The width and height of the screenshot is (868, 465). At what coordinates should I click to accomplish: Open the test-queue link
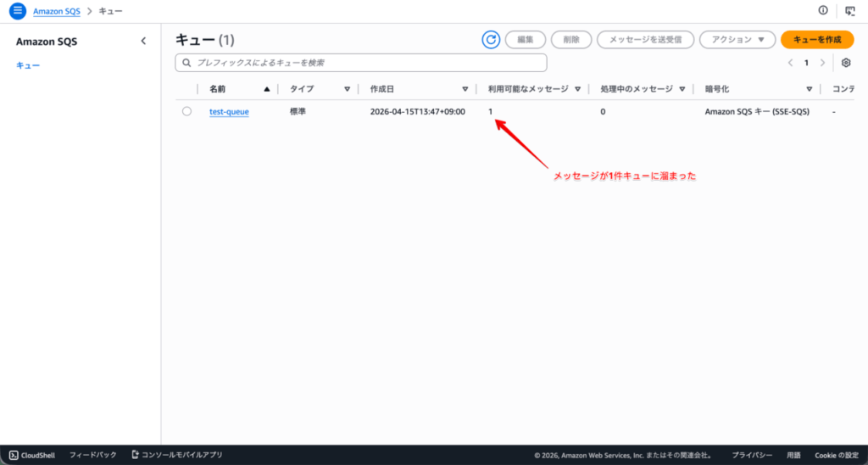(x=229, y=111)
